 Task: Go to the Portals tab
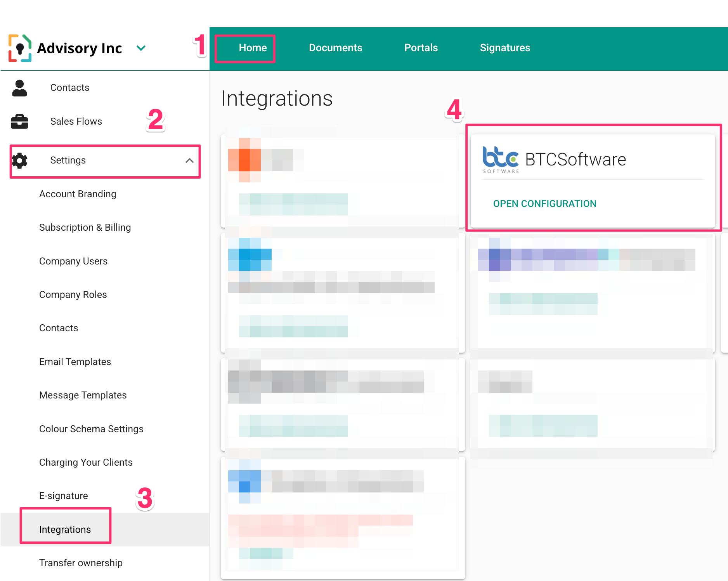(x=421, y=48)
